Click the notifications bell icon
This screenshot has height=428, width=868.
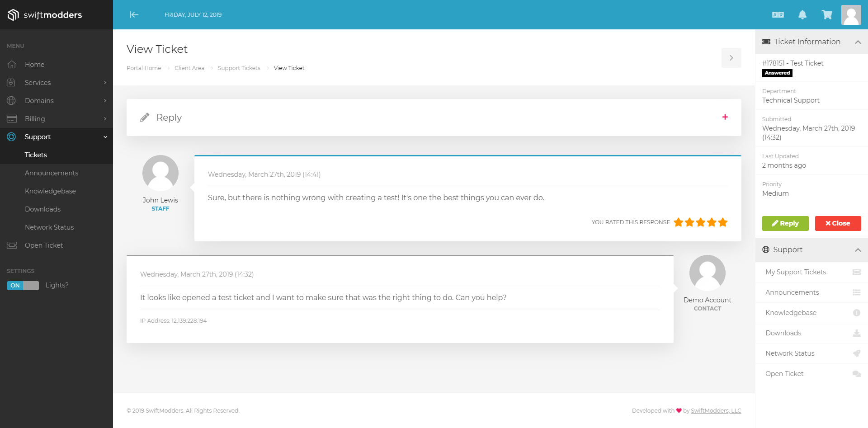[802, 15]
